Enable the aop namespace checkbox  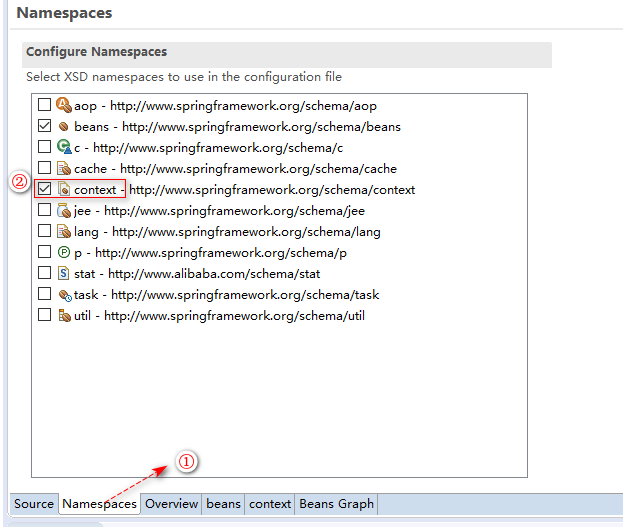[x=44, y=105]
